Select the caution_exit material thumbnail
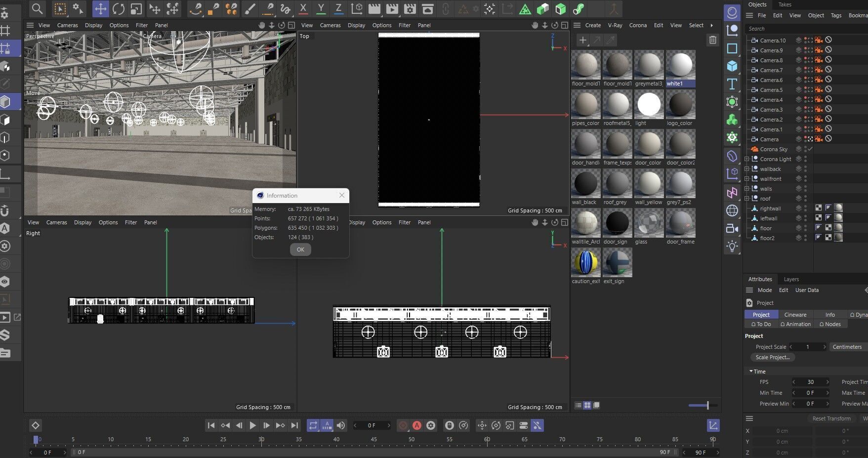 tap(586, 262)
